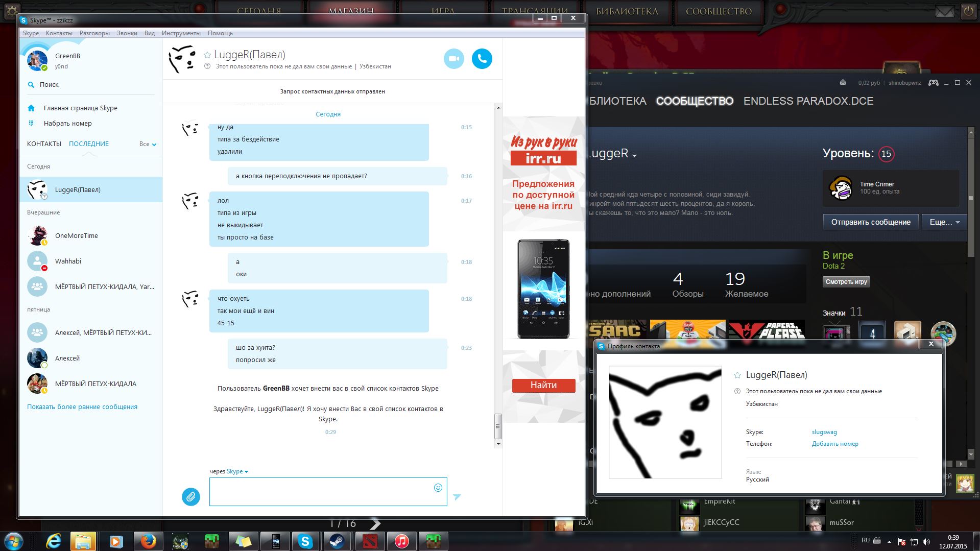
Task: Click the 'slugswag' Skype name link
Action: 824,432
